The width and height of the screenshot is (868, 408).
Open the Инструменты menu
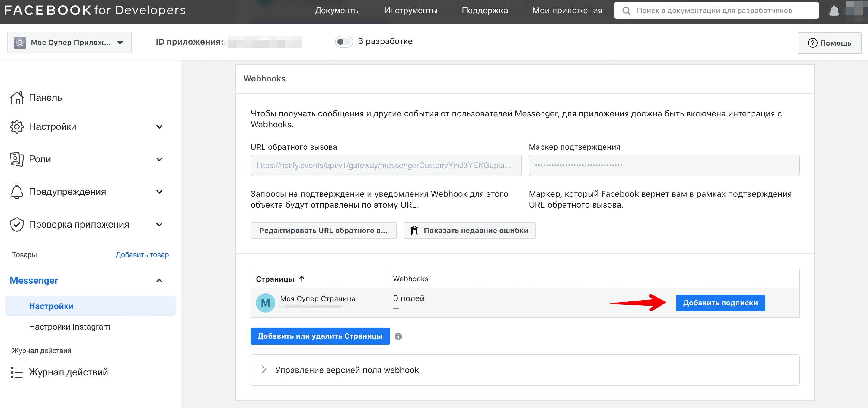point(410,11)
